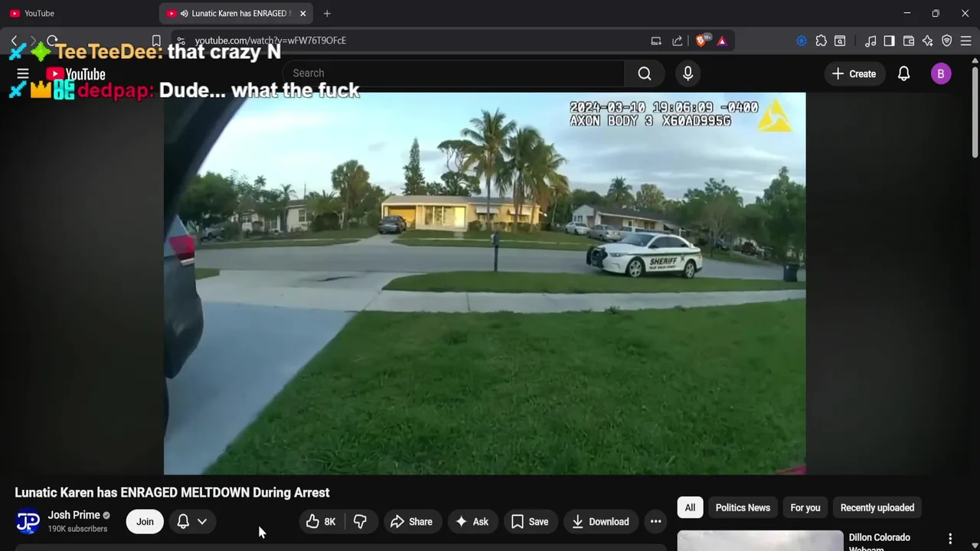The image size is (980, 551).
Task: Open the Leo AI sparkle icon
Action: pyautogui.click(x=928, y=41)
